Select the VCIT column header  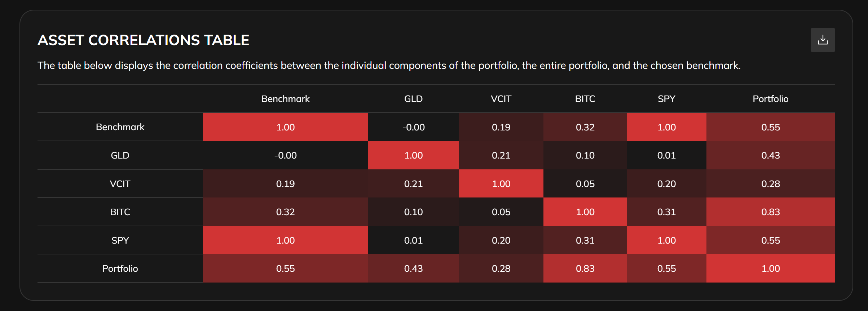[x=501, y=99]
